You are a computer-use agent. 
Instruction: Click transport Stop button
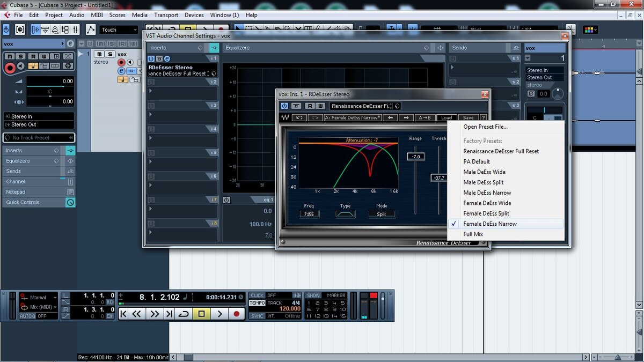tap(202, 314)
